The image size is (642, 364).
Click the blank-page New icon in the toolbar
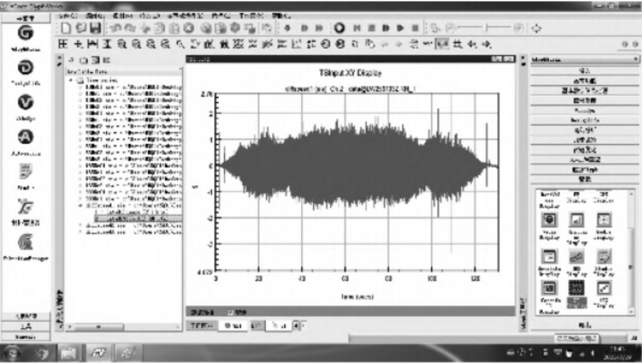pyautogui.click(x=66, y=28)
